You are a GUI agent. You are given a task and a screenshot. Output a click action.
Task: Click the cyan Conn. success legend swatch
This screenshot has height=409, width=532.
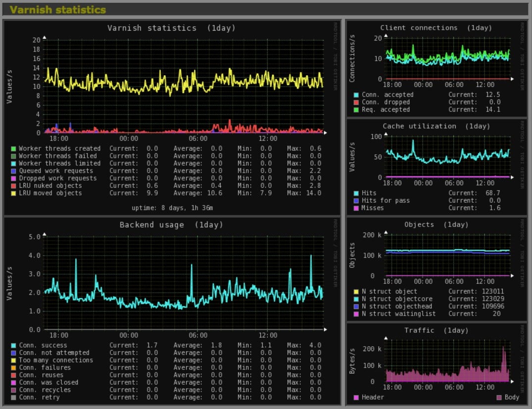[x=13, y=345]
